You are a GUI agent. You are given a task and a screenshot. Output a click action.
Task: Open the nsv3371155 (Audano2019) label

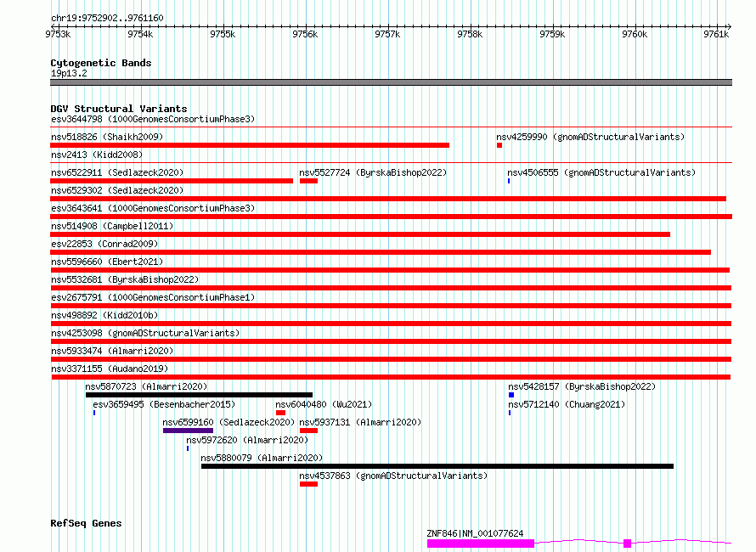110,369
